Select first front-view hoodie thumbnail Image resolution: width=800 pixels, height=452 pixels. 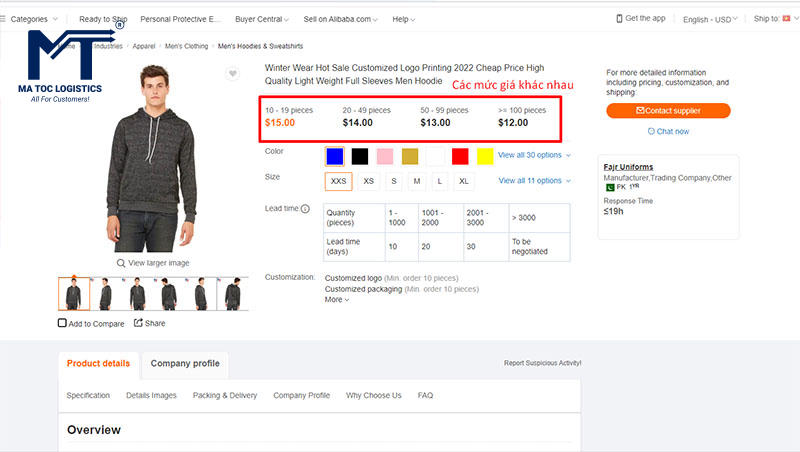(73, 293)
